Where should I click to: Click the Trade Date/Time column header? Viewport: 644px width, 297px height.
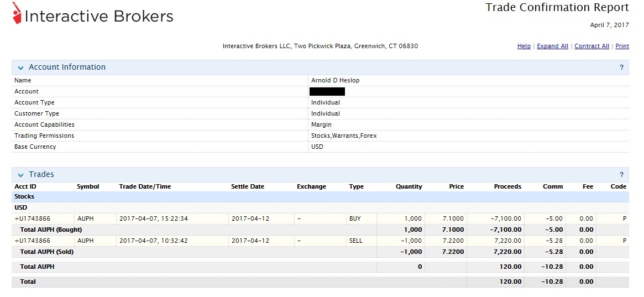pyautogui.click(x=145, y=186)
